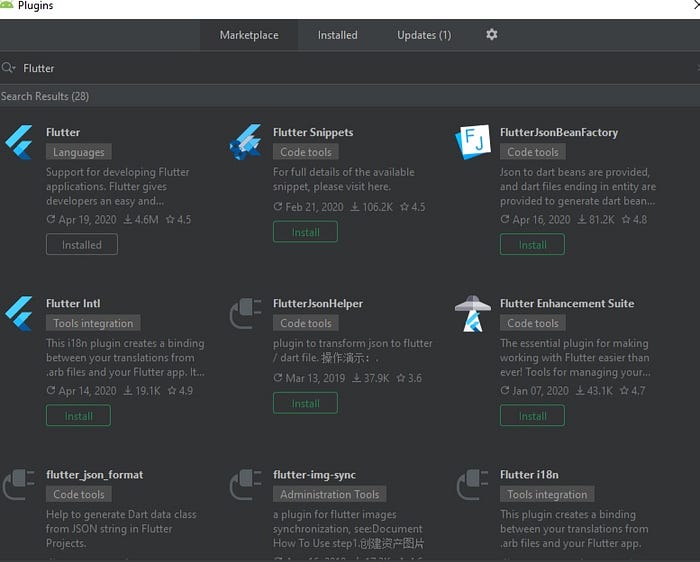Click the Apr 19, 2020 update date
This screenshot has width=700, height=562.
click(x=87, y=219)
